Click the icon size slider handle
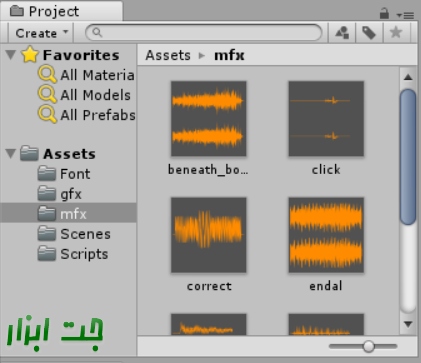This screenshot has width=421, height=363. click(368, 346)
